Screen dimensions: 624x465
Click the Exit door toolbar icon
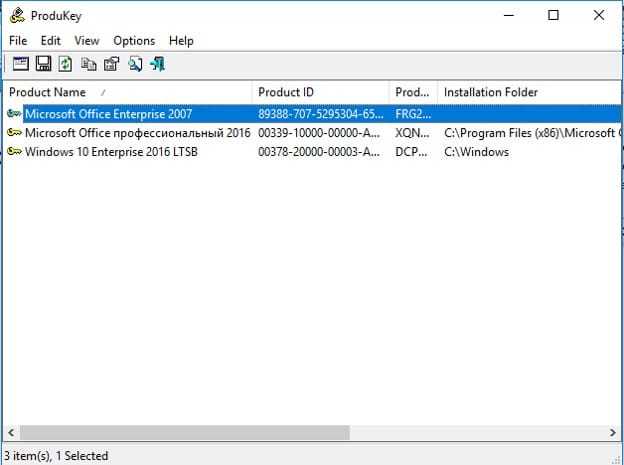pyautogui.click(x=158, y=64)
